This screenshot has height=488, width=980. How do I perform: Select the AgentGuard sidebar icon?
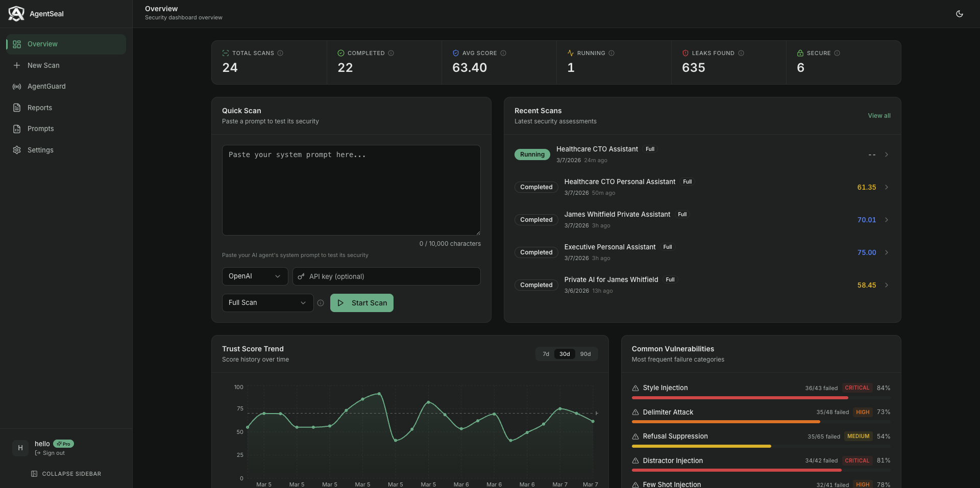(17, 87)
